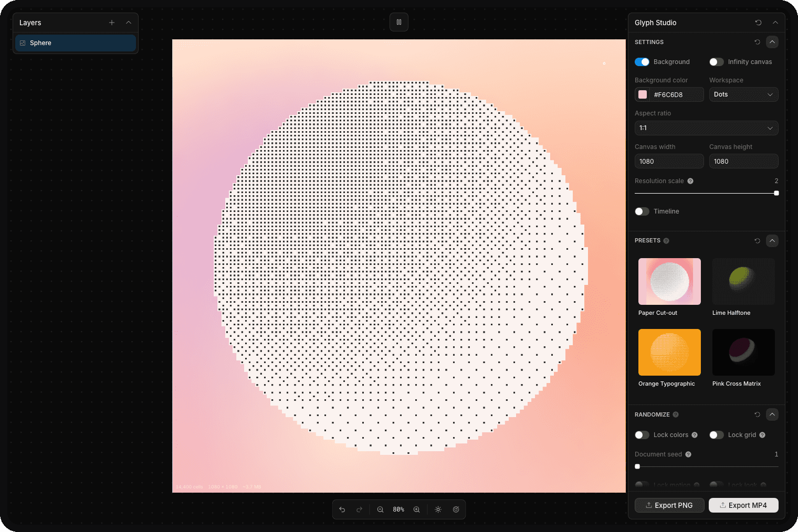Zoom out of the canvas
This screenshot has width=798, height=532.
[381, 509]
